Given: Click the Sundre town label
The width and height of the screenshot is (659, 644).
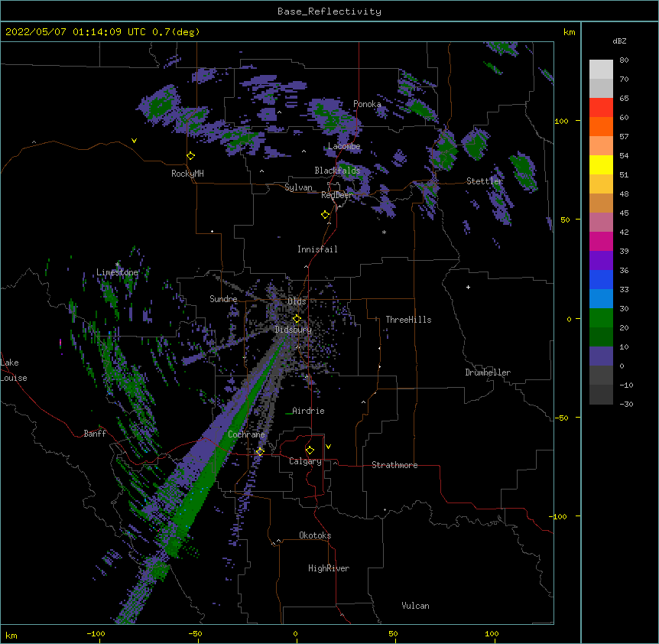Looking at the screenshot, I should [223, 299].
